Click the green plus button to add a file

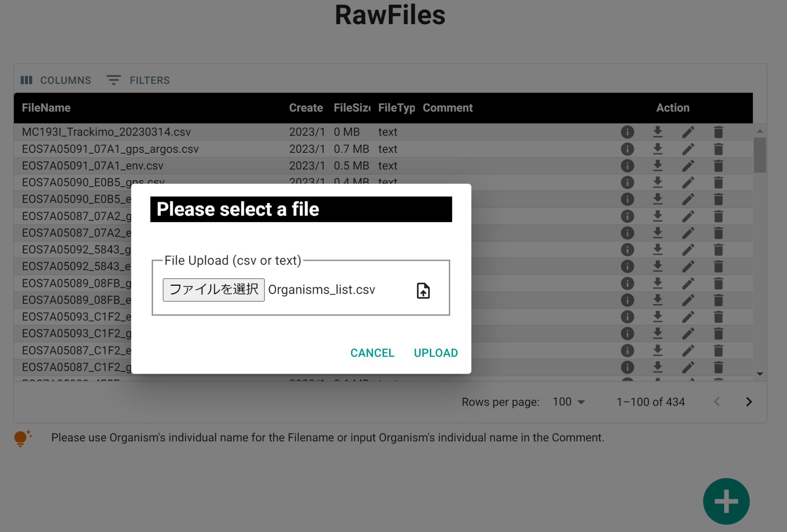(726, 501)
